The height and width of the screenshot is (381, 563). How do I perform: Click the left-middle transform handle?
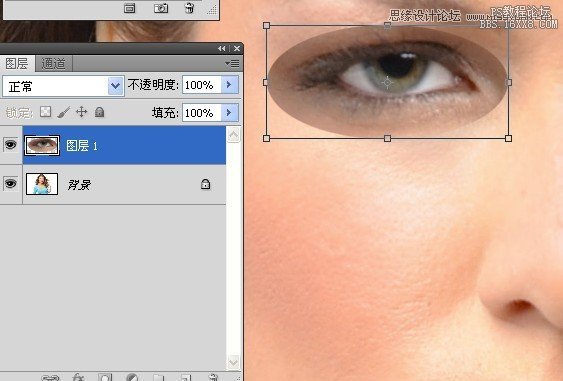pyautogui.click(x=266, y=82)
